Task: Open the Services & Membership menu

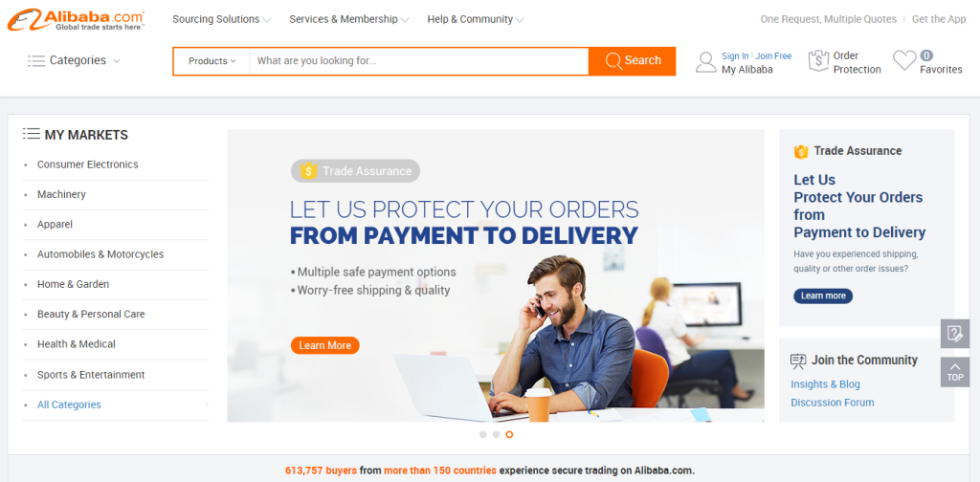Action: pyautogui.click(x=349, y=19)
